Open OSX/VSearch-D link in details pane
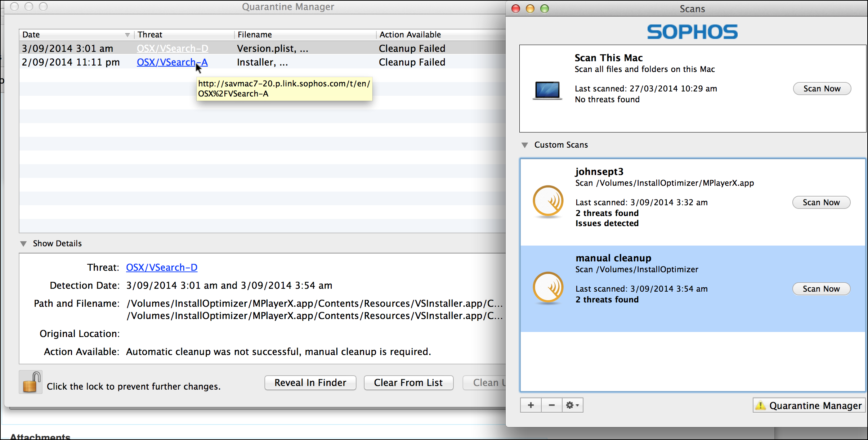Viewport: 868px width, 440px height. [162, 268]
